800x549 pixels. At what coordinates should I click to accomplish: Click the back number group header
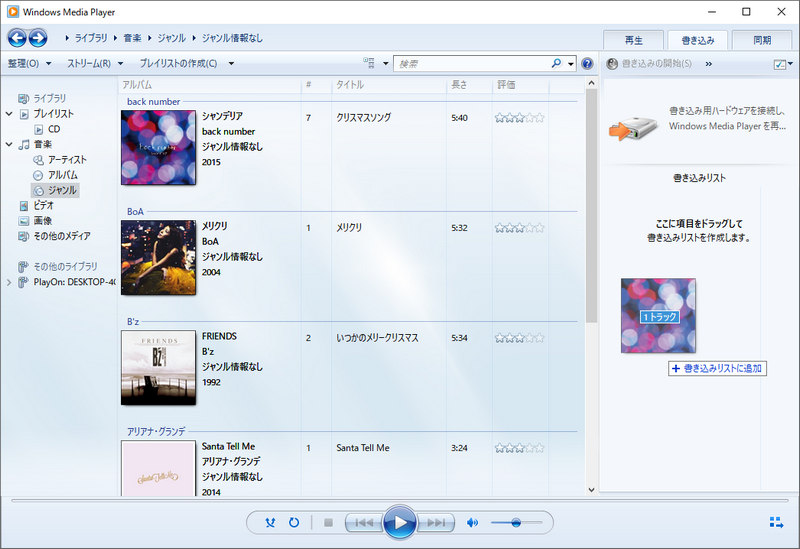click(x=153, y=102)
